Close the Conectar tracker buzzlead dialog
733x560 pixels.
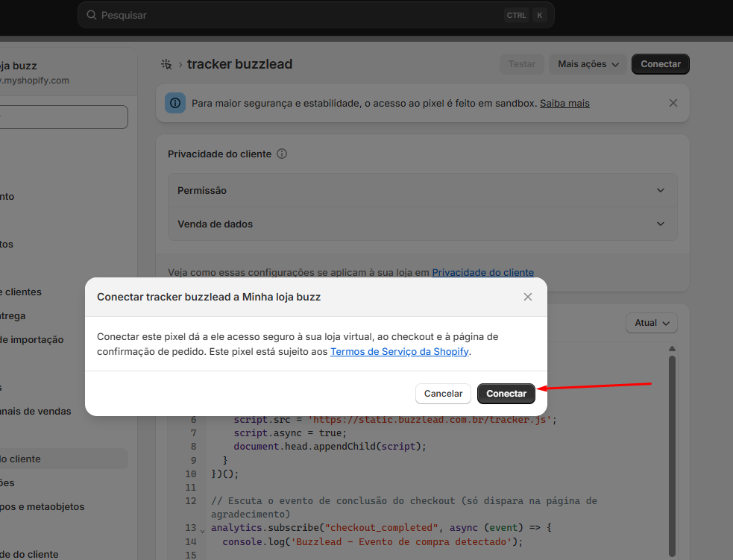528,297
